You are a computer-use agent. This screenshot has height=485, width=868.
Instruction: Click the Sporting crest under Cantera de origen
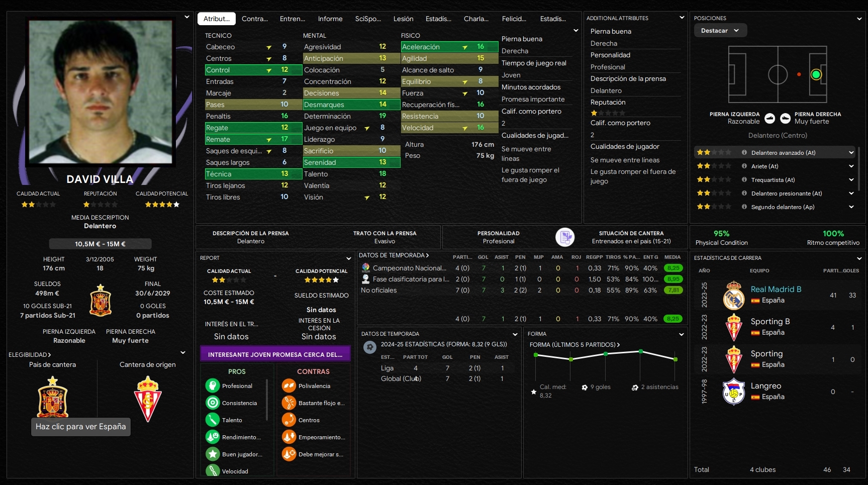click(148, 400)
